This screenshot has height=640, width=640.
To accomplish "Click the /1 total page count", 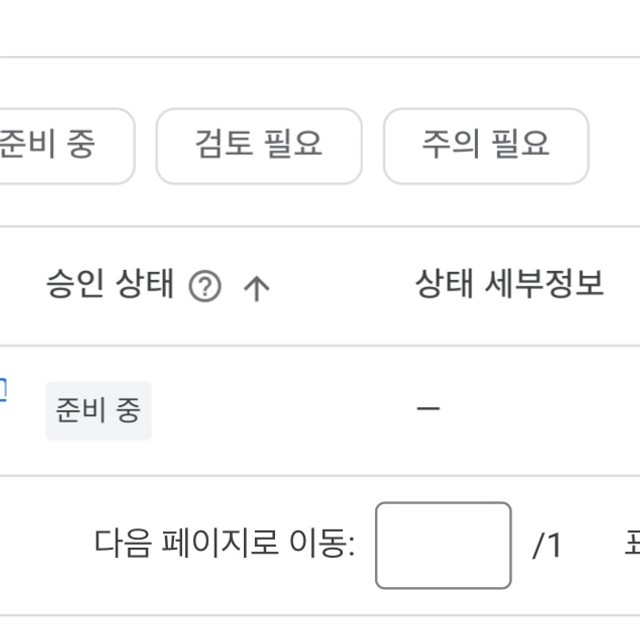I will pos(547,545).
